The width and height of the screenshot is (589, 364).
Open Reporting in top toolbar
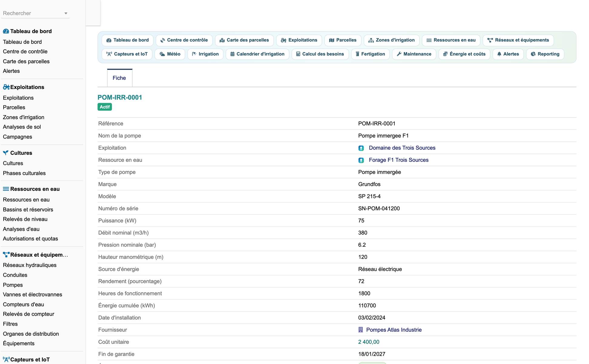coord(545,54)
